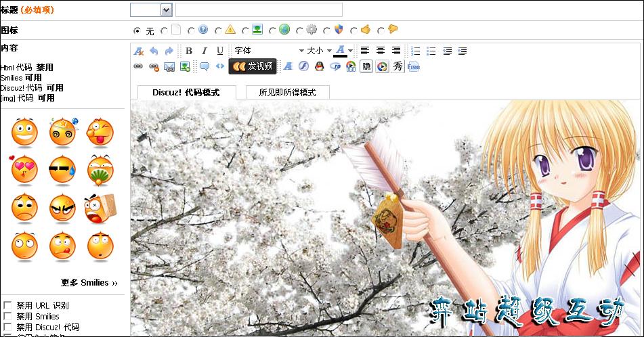The width and height of the screenshot is (644, 337).
Task: Click the WMA media icon
Action: click(351, 66)
